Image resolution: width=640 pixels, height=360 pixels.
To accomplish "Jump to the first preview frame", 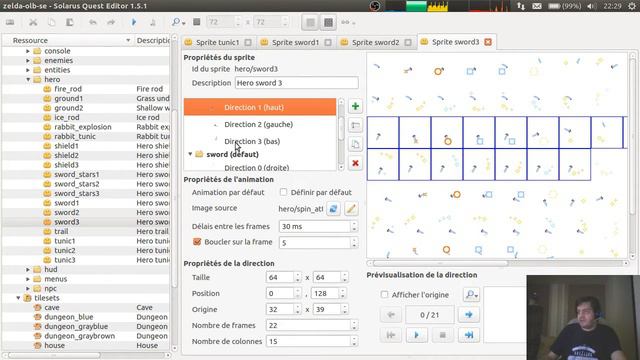I will (391, 335).
